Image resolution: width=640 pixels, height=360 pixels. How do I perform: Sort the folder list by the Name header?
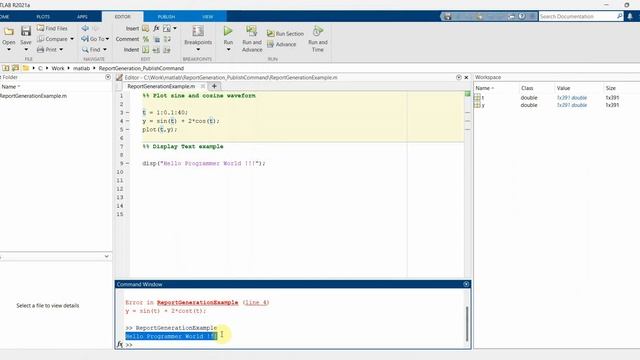point(11,87)
